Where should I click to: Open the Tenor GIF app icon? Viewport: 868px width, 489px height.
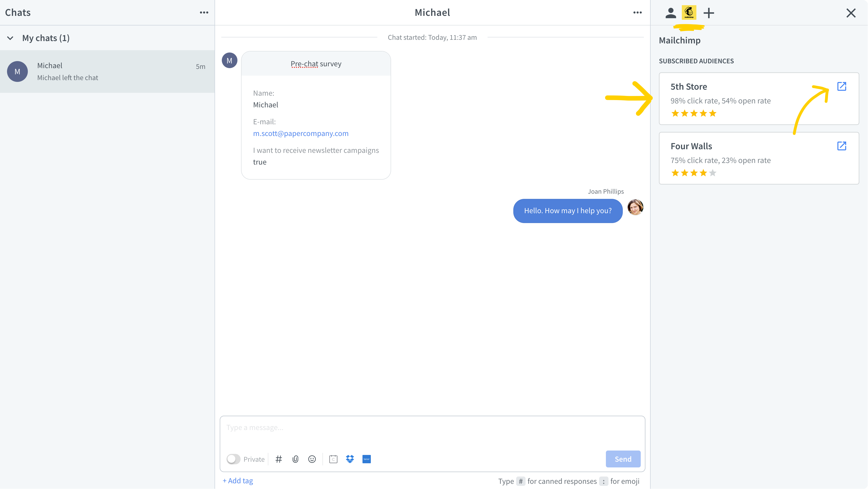[x=367, y=459]
